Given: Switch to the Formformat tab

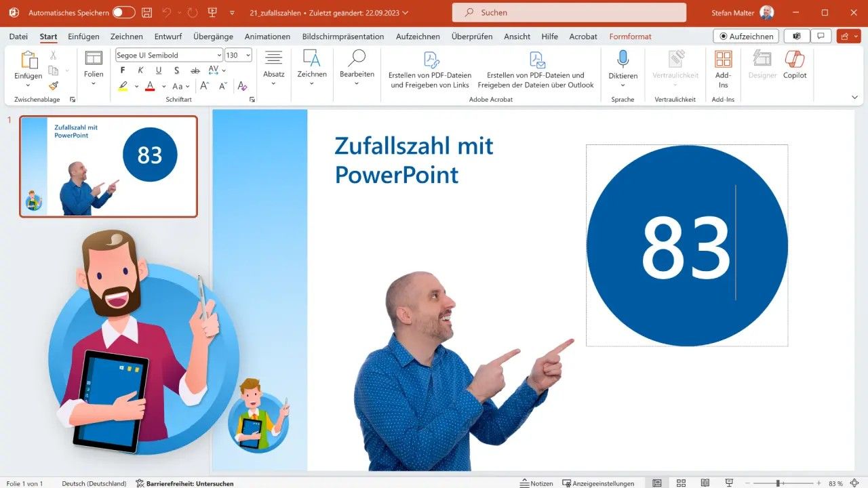Looking at the screenshot, I should [x=630, y=37].
